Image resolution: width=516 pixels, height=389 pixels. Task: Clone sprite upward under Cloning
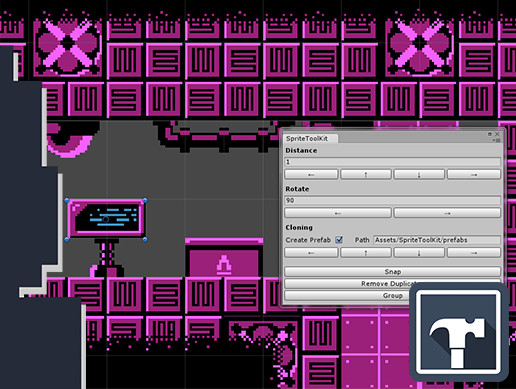366,253
